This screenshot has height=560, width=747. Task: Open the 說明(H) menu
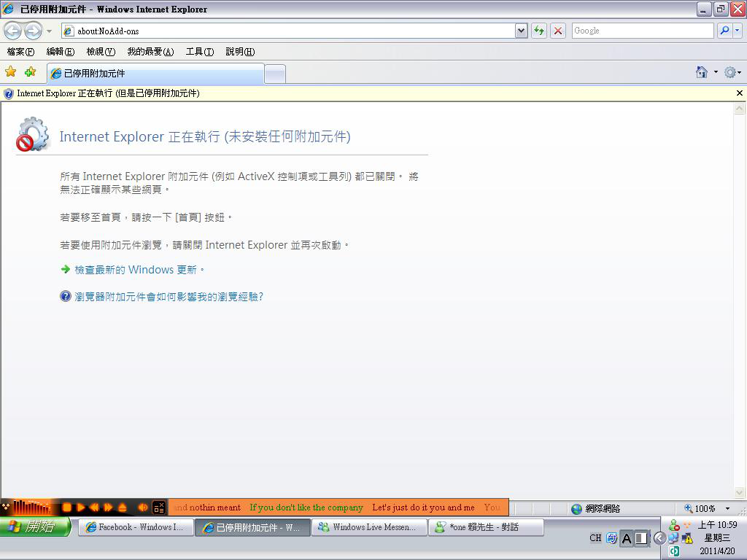tap(240, 52)
